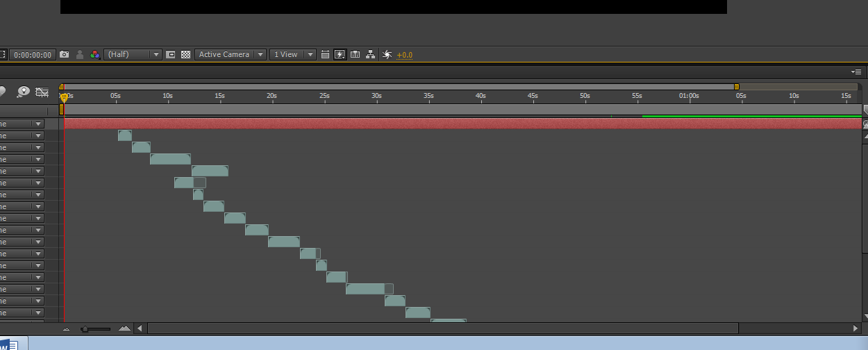
Task: Toggle the Region of Interest button
Action: [171, 54]
